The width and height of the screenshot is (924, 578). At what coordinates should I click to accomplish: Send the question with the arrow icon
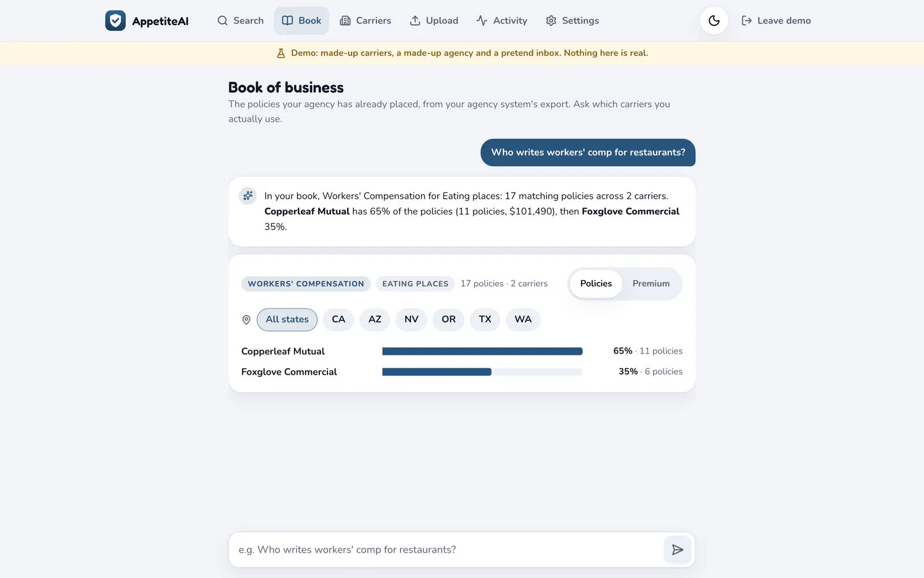(x=677, y=550)
